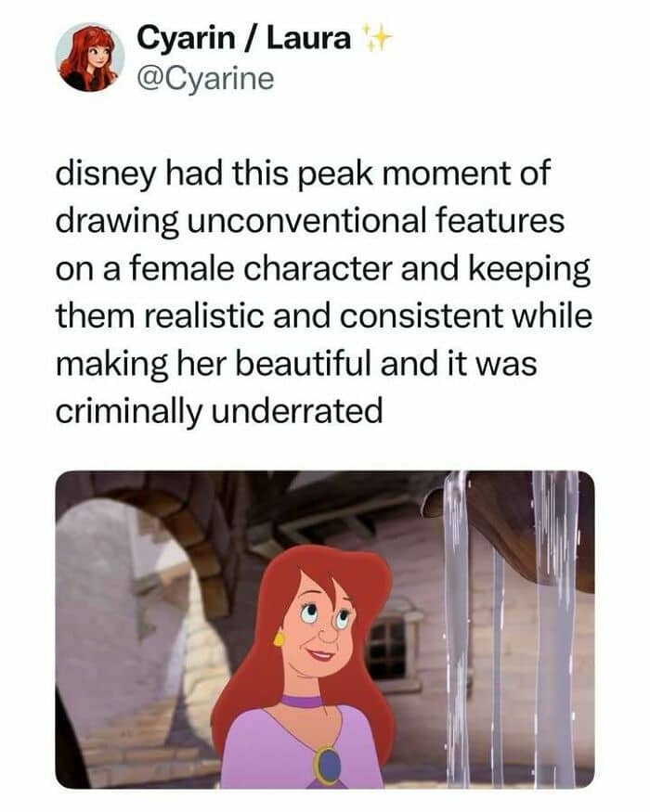
Task: Click the tweet text beginning "disney had"
Action: click(x=323, y=291)
